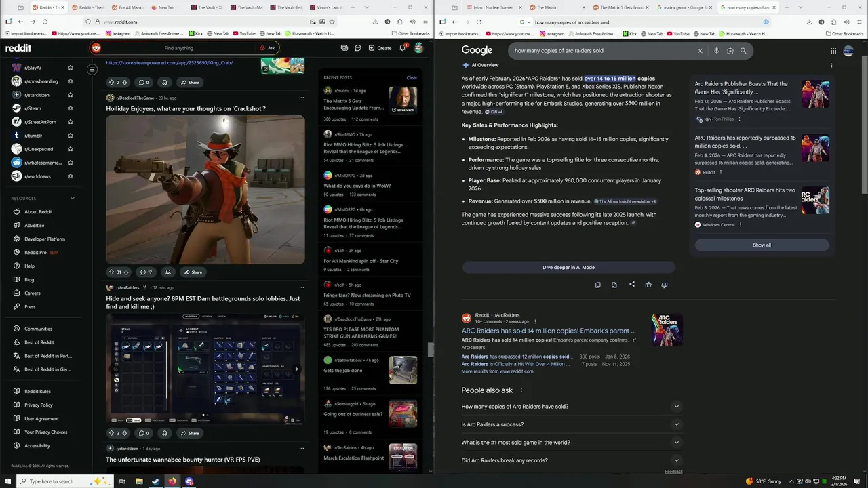The width and height of the screenshot is (868, 488).
Task: Open Reddit user avatar menu
Action: click(419, 48)
